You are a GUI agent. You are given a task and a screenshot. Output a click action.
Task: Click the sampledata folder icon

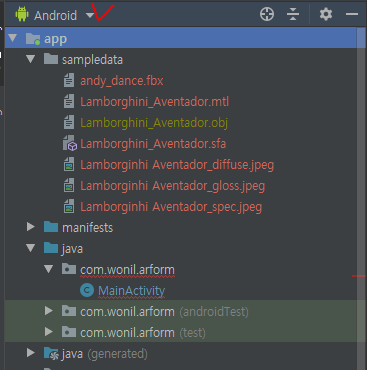(x=51, y=59)
